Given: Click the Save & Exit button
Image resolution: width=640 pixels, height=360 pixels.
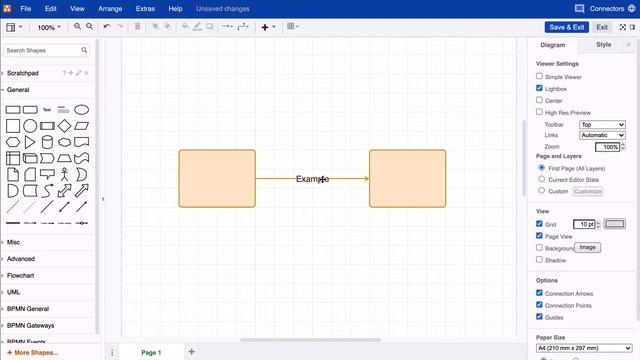Looking at the screenshot, I should point(567,27).
